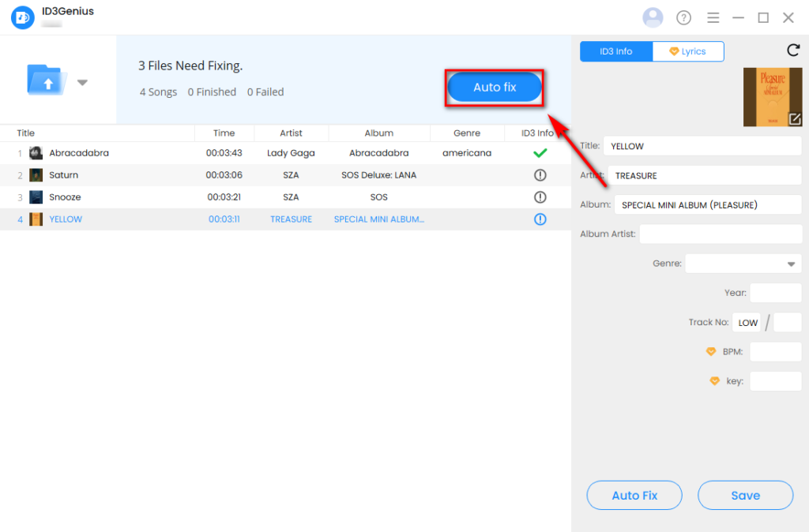Screen dimensions: 809x532
Task: Click the BPM premium diamond icon
Action: point(709,351)
